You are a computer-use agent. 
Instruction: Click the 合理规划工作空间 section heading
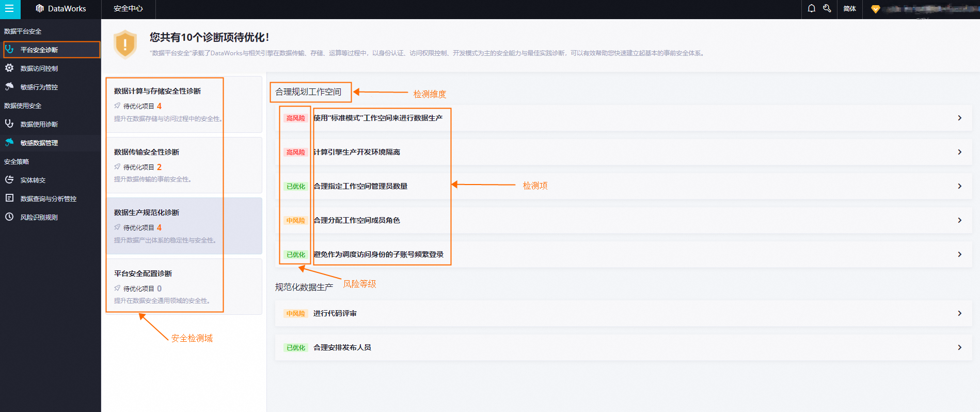point(308,92)
